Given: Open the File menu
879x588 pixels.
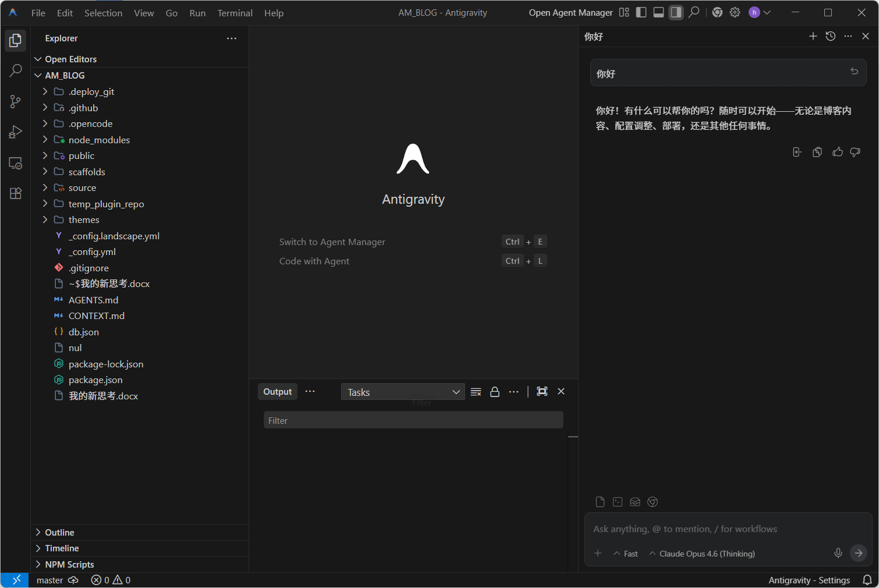Looking at the screenshot, I should point(38,13).
